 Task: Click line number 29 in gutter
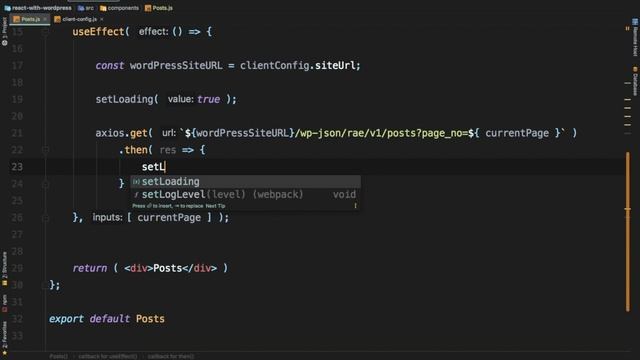(17, 268)
